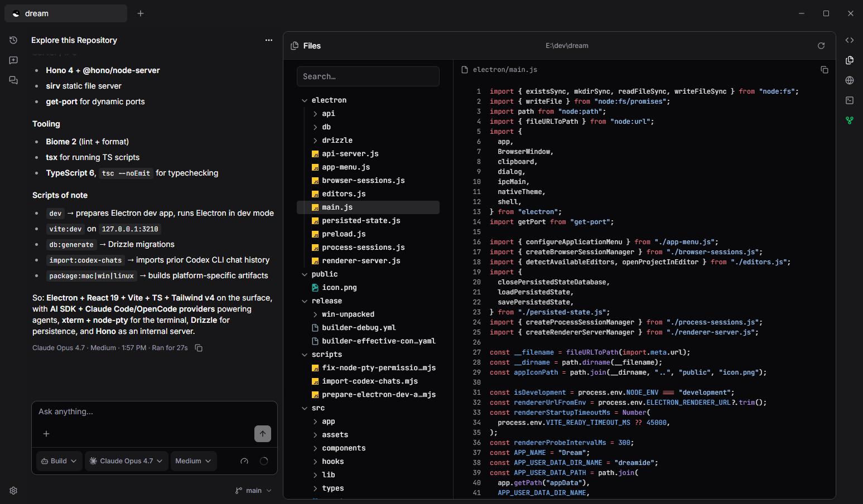
Task: Click the circular progress indicator in prompt bar
Action: tap(264, 461)
